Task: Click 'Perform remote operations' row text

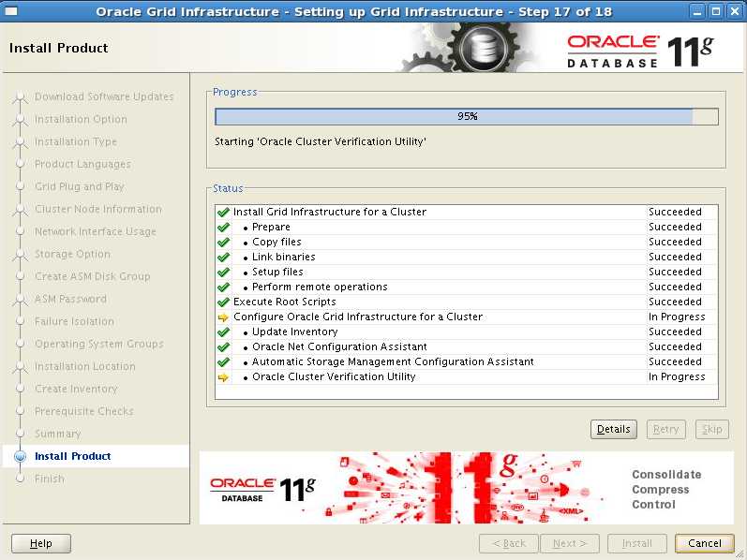Action: click(x=320, y=287)
